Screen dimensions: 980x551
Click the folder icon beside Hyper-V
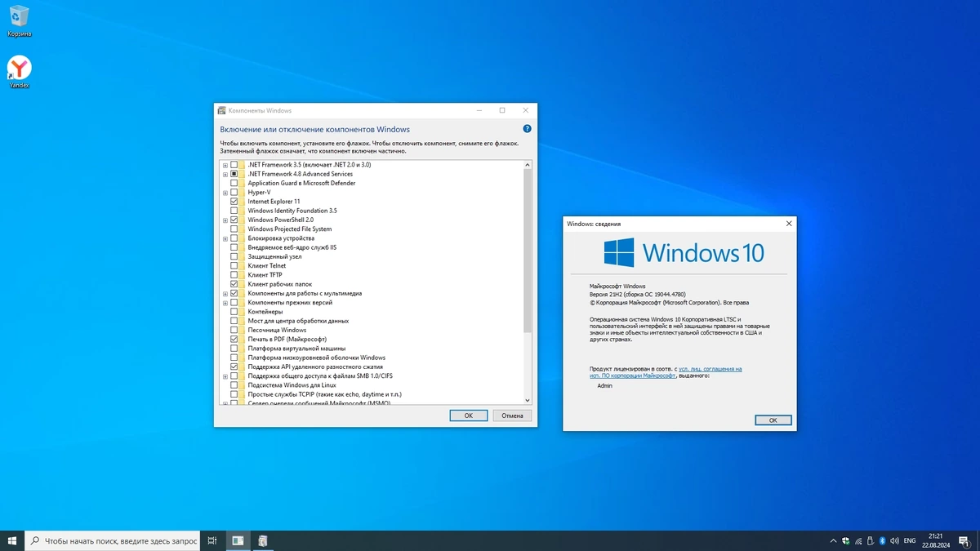243,192
